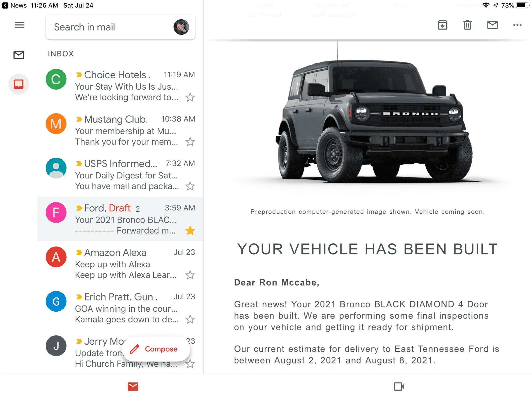Open the Amazon Alexa email
The width and height of the screenshot is (532, 399).
[120, 263]
